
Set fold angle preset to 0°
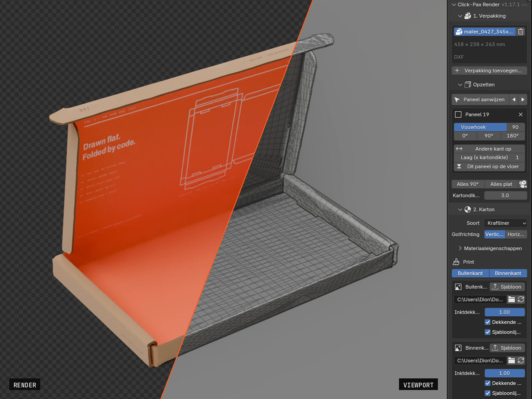tap(465, 136)
